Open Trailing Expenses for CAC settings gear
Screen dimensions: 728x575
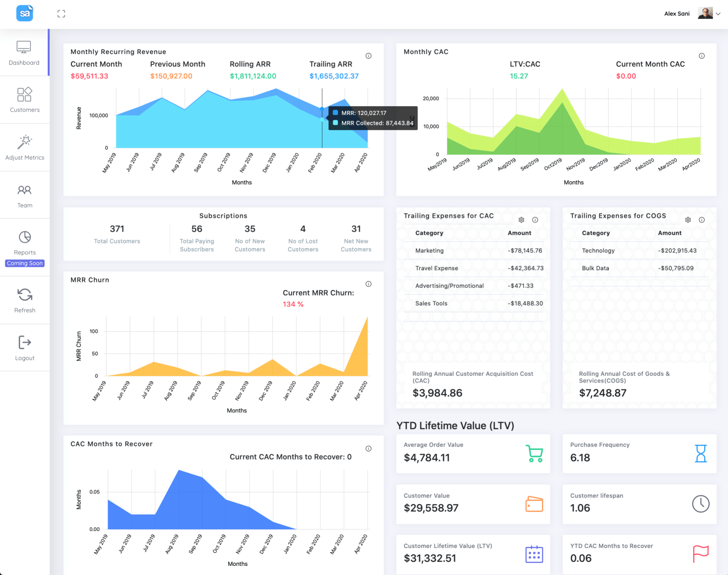coord(521,220)
